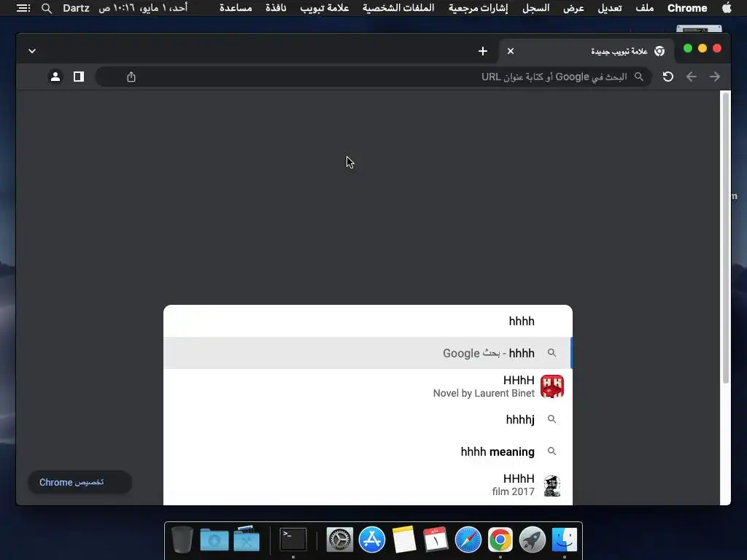Open the الملفات الشخصية menu
Screen dimensions: 747x560
pyautogui.click(x=398, y=8)
